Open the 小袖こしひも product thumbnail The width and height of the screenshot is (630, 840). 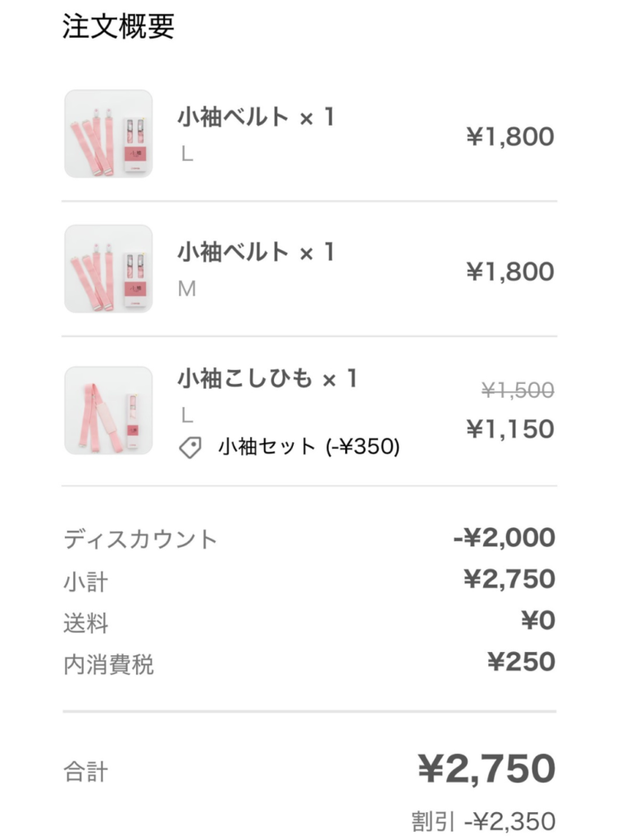[x=108, y=410]
